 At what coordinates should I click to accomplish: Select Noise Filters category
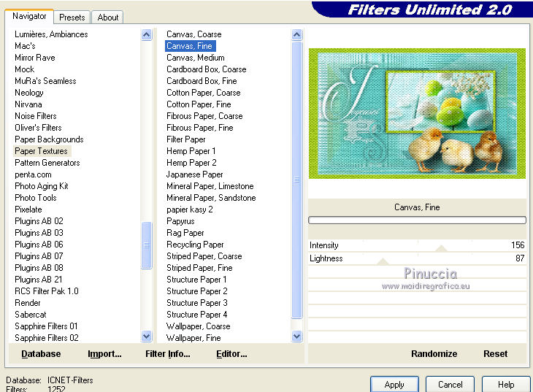(35, 116)
